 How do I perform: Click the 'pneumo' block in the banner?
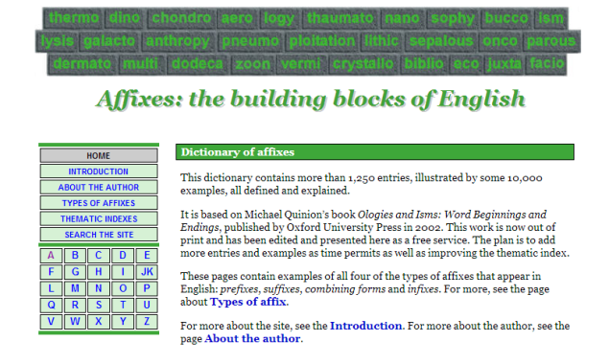pyautogui.click(x=250, y=41)
